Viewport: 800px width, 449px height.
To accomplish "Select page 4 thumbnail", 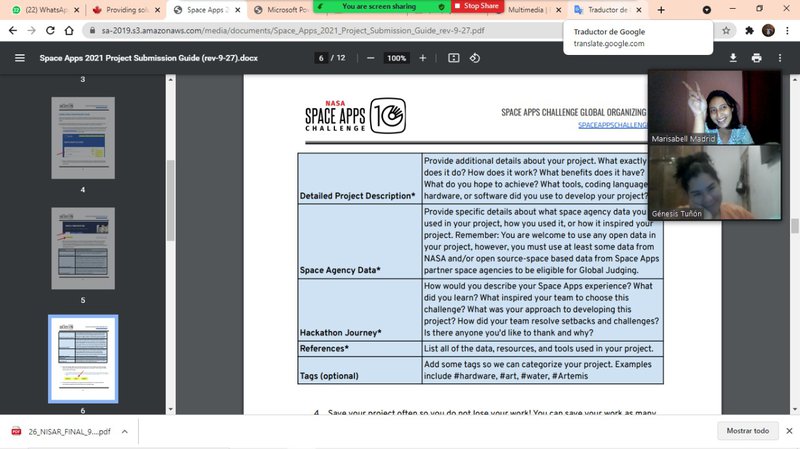I will (83, 138).
